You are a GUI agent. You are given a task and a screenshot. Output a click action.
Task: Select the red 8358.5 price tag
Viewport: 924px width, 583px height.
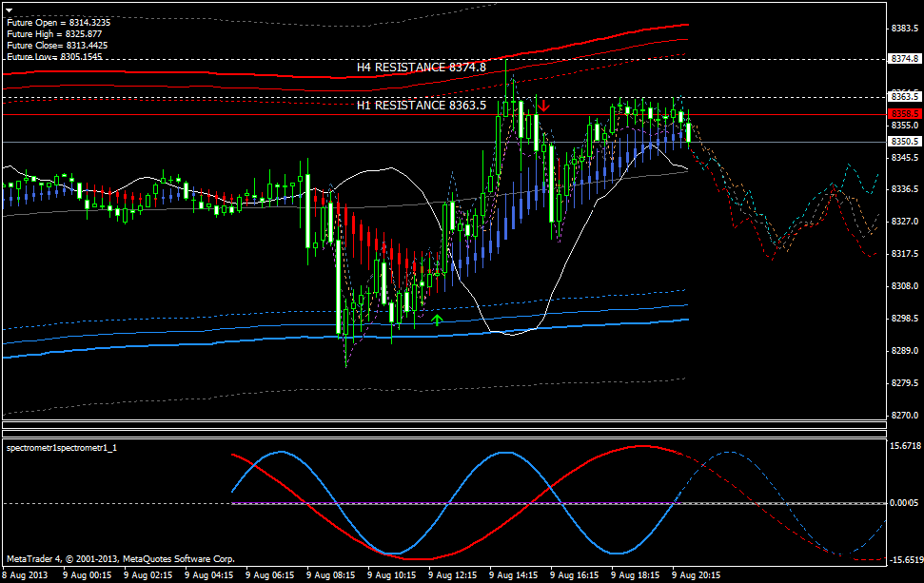click(905, 114)
